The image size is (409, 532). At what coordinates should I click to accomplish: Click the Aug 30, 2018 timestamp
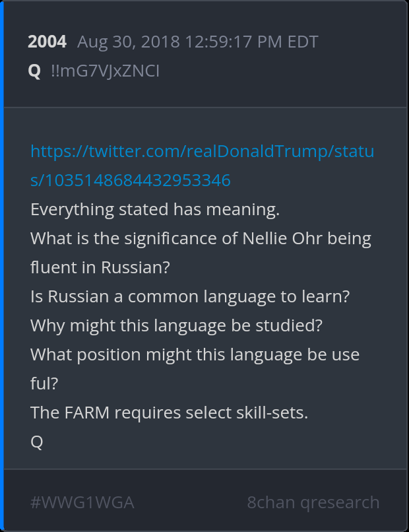click(197, 42)
